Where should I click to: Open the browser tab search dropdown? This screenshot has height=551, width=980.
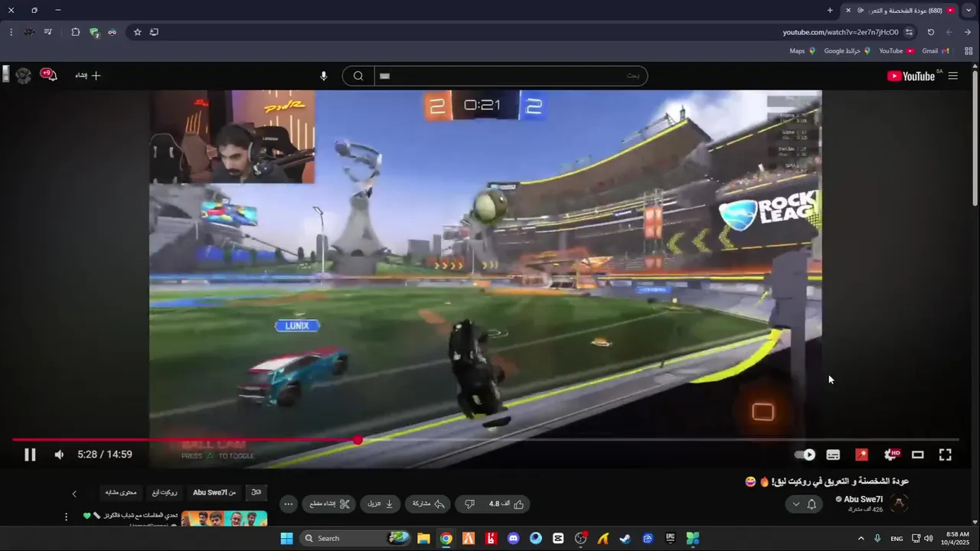pos(969,10)
